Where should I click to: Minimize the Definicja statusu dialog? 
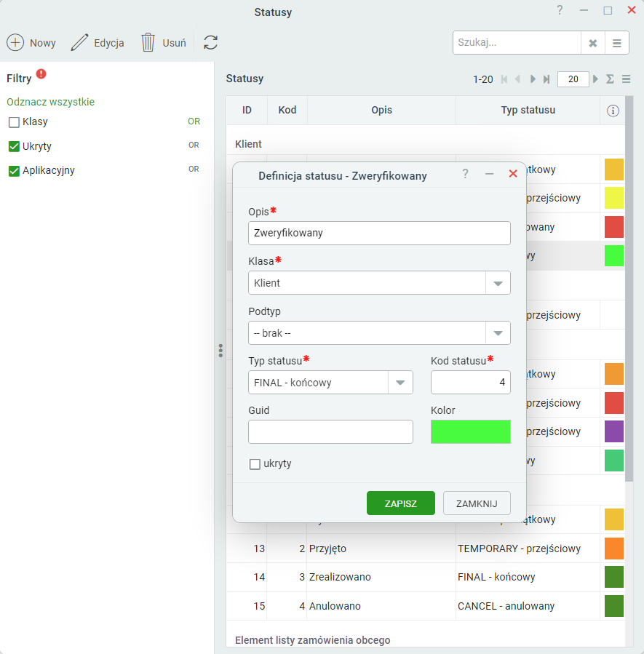489,174
